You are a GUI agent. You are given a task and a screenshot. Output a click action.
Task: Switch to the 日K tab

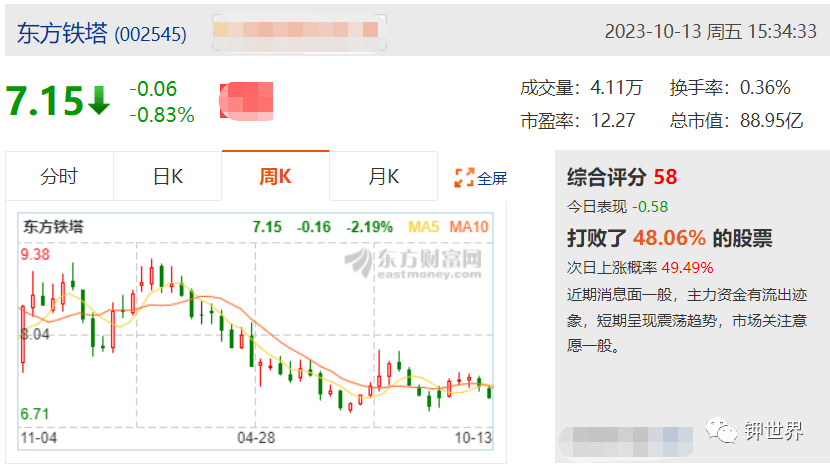point(168,176)
